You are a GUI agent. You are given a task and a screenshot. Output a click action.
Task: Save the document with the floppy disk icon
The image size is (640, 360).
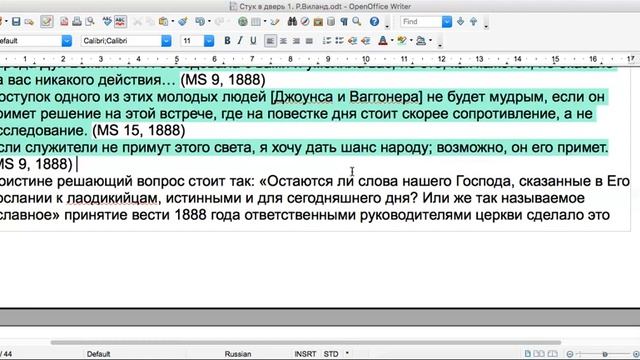tap(16, 22)
